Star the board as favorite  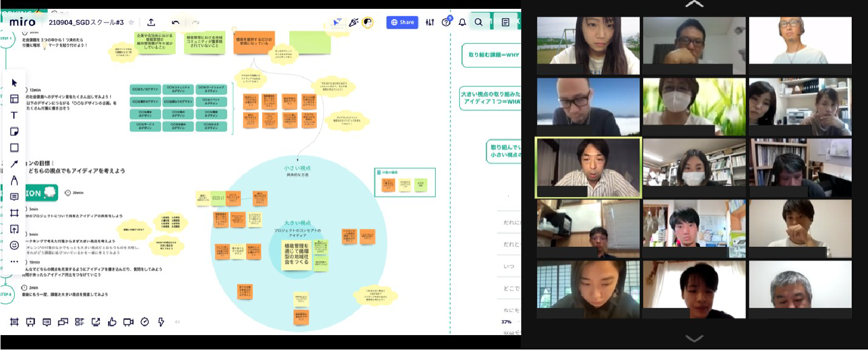point(131,22)
